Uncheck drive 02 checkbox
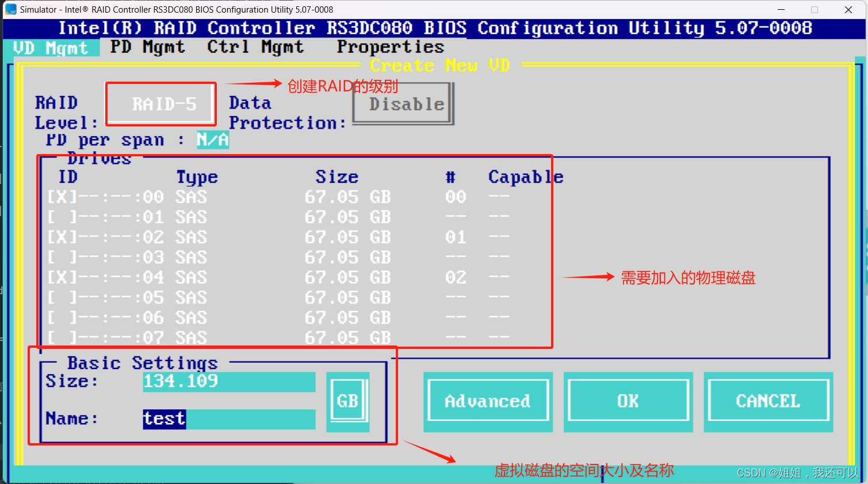868x484 pixels. point(62,237)
